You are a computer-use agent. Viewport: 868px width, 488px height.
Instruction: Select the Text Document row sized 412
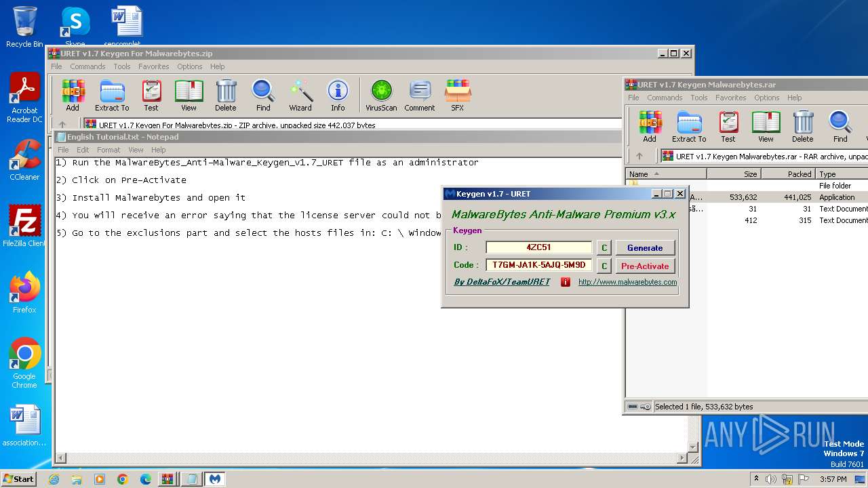(x=747, y=220)
